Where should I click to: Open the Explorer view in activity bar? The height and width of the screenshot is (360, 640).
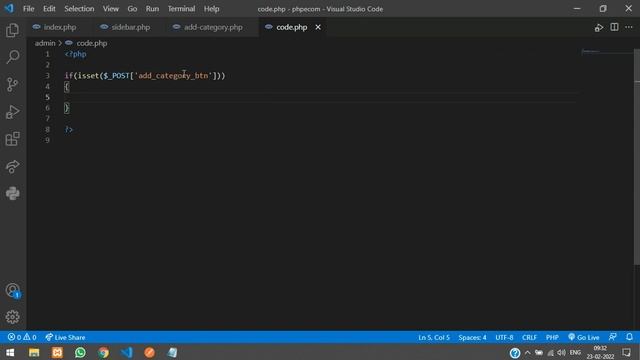[13, 30]
